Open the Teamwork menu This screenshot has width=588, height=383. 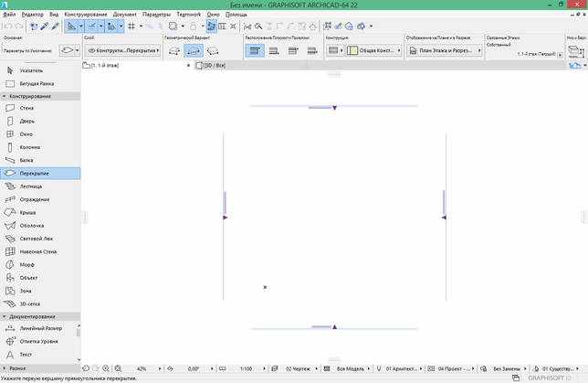(189, 15)
